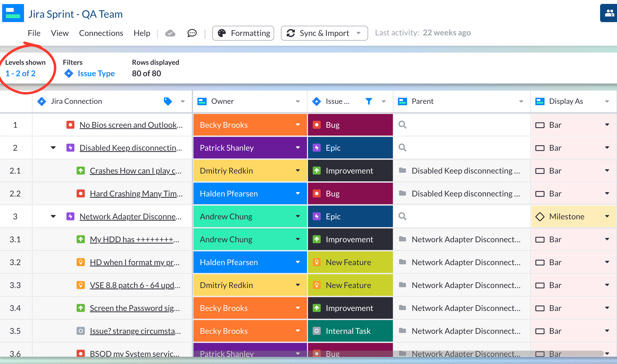Click the search icon in row 2 Parent cell
The height and width of the screenshot is (364, 617).
tap(402, 148)
